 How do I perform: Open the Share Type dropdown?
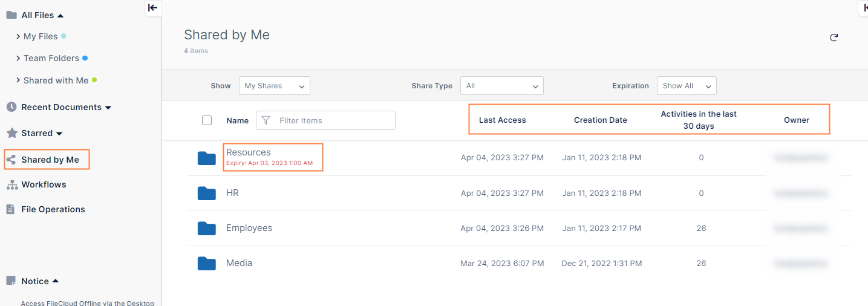[501, 86]
